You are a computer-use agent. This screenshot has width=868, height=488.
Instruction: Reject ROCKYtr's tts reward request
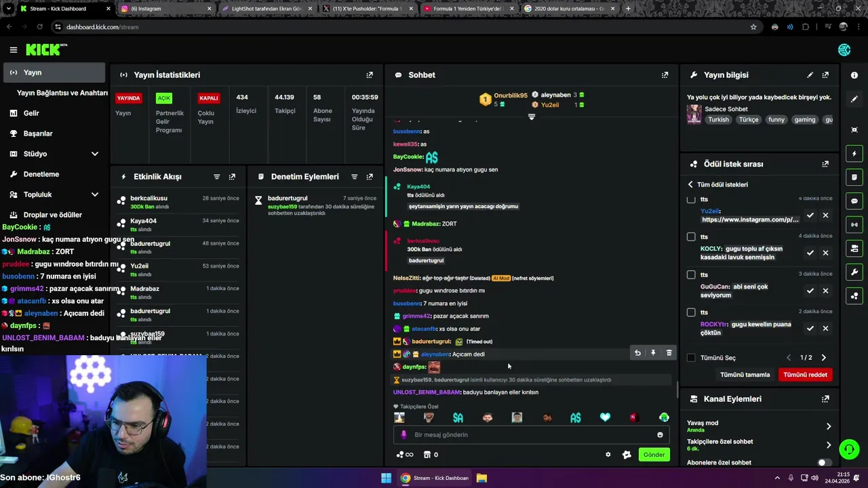(x=825, y=328)
